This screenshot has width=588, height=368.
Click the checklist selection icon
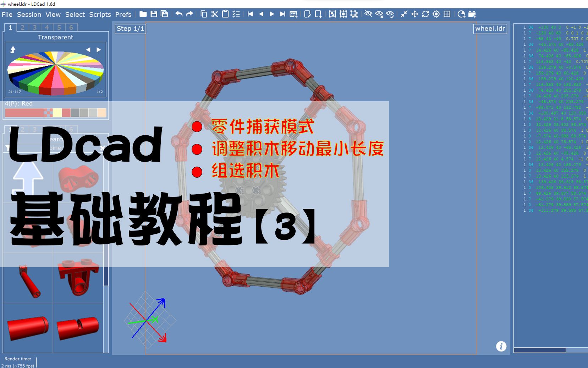[236, 14]
